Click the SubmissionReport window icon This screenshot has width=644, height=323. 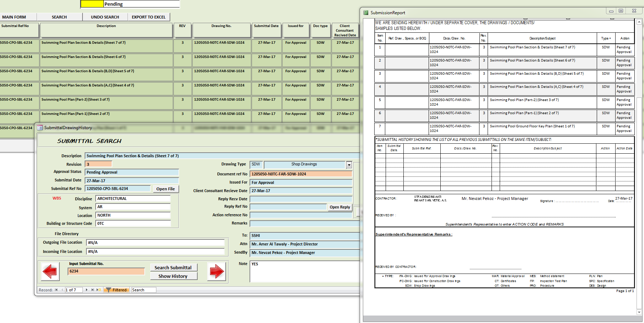(366, 13)
